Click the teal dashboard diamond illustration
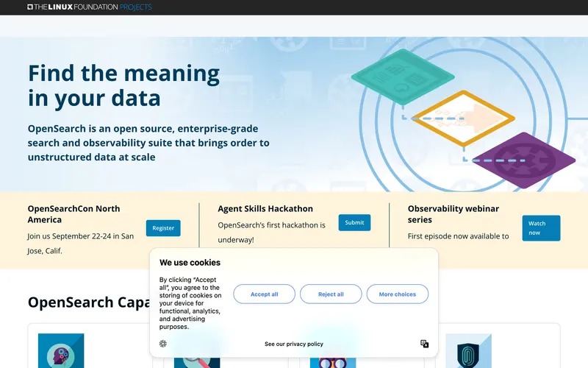588x368 pixels. (x=403, y=77)
